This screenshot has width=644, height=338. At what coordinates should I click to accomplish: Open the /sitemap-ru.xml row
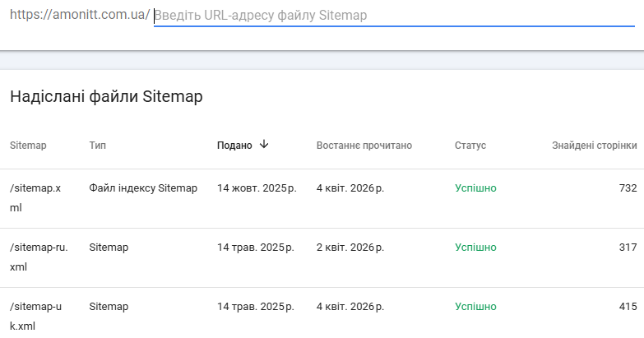tap(38, 257)
